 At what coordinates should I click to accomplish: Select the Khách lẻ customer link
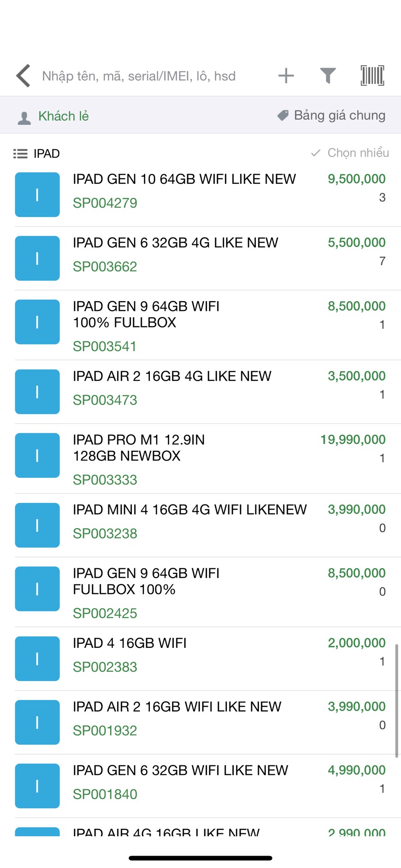64,116
